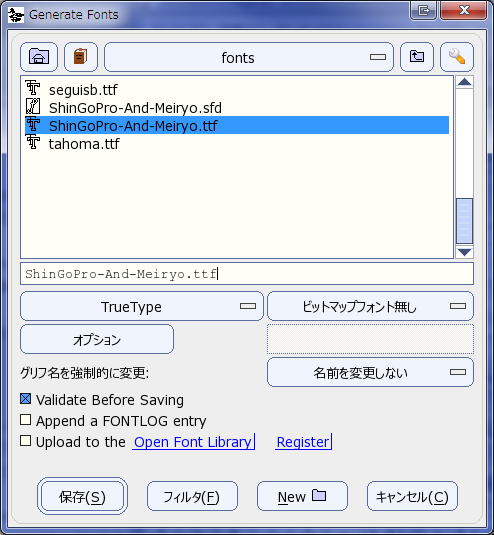This screenshot has width=494, height=535.
Task: Expand the fonts directory dropdown
Action: 249,57
